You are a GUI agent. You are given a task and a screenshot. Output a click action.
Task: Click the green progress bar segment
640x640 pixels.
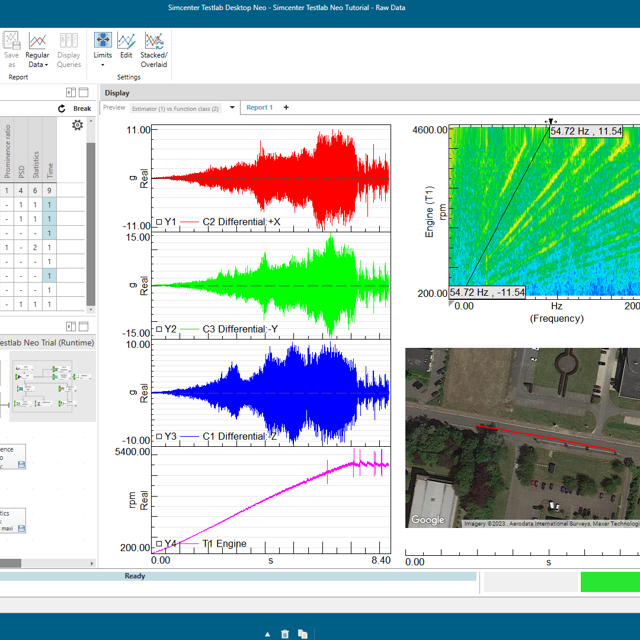click(610, 582)
